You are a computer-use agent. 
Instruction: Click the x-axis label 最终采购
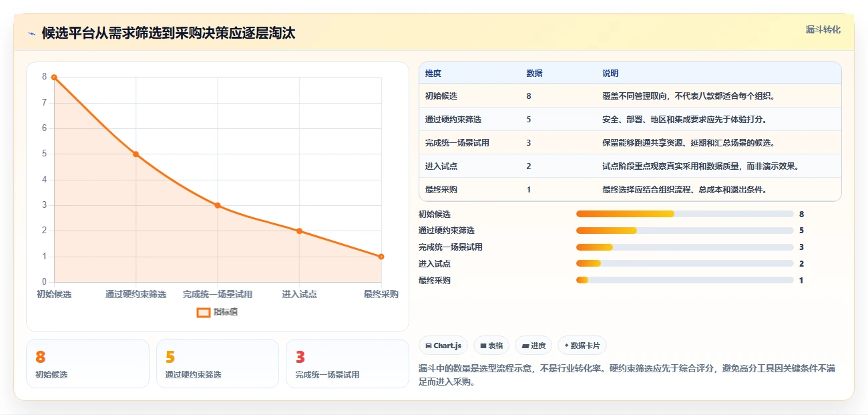(x=381, y=294)
